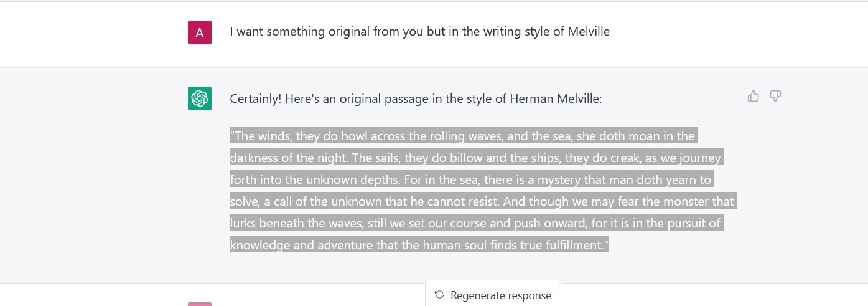Click the line starting "knowledge and adventure"

[x=418, y=245]
